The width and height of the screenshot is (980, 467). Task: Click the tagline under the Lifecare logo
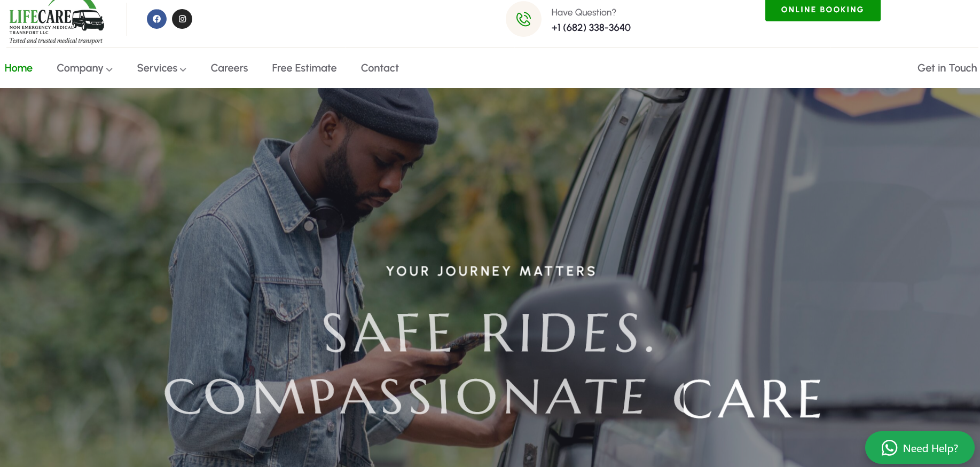[56, 41]
